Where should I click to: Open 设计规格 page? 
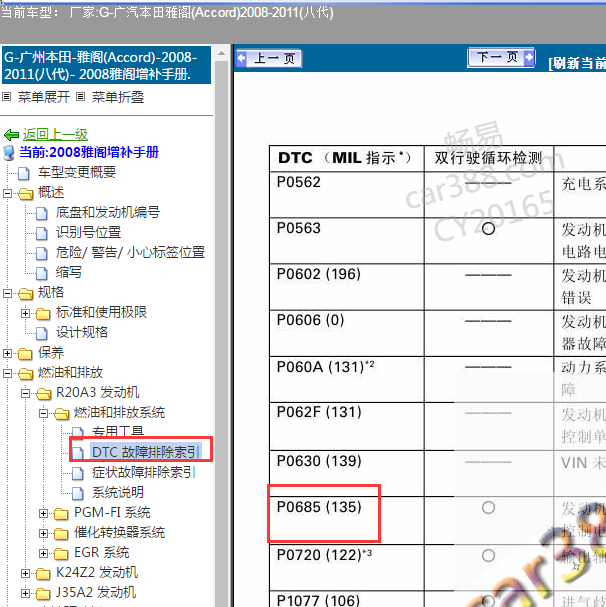click(x=82, y=332)
